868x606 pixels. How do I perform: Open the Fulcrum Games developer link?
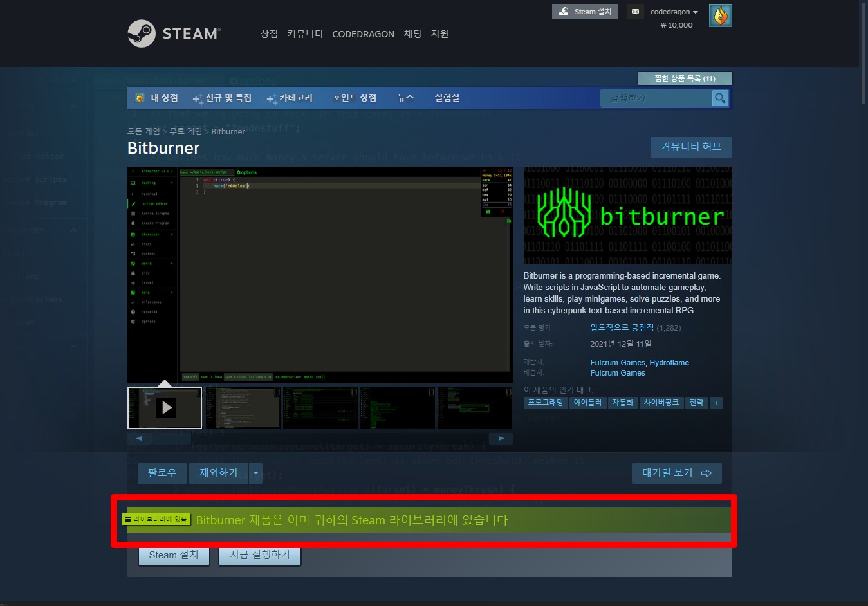(x=618, y=363)
